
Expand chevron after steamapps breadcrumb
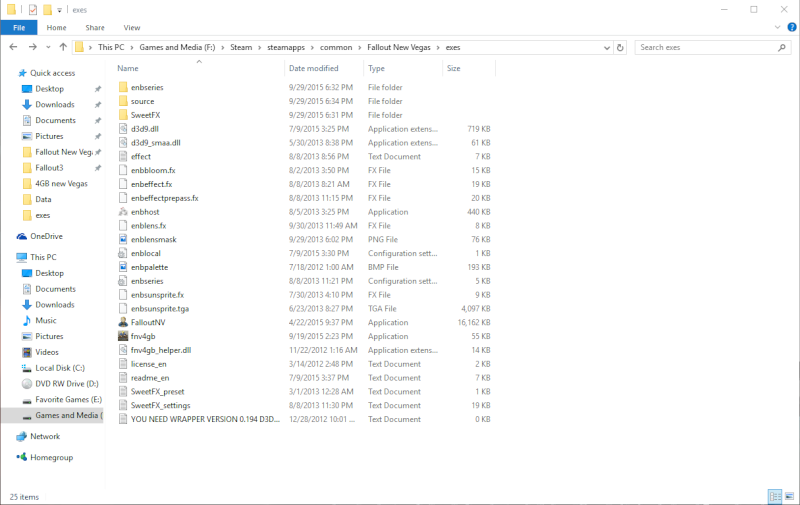pyautogui.click(x=312, y=47)
